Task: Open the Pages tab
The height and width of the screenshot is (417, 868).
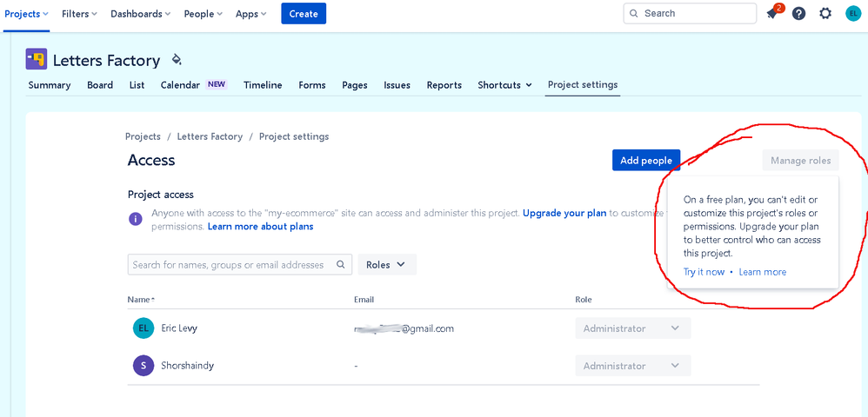Action: (x=355, y=85)
